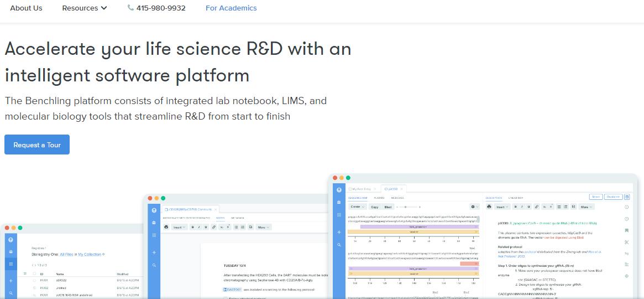
Task: Click the Copy button in sequence toolbar
Action: pyautogui.click(x=374, y=207)
